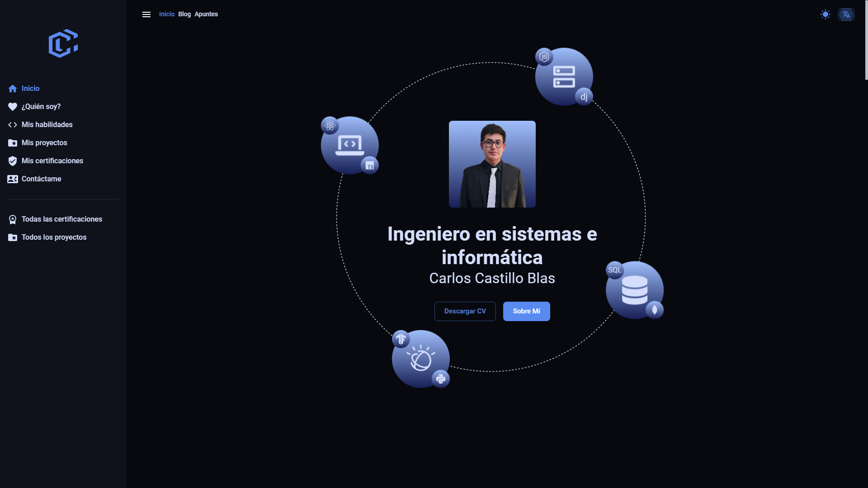
Task: Click the Node.js badge icon
Action: click(544, 57)
